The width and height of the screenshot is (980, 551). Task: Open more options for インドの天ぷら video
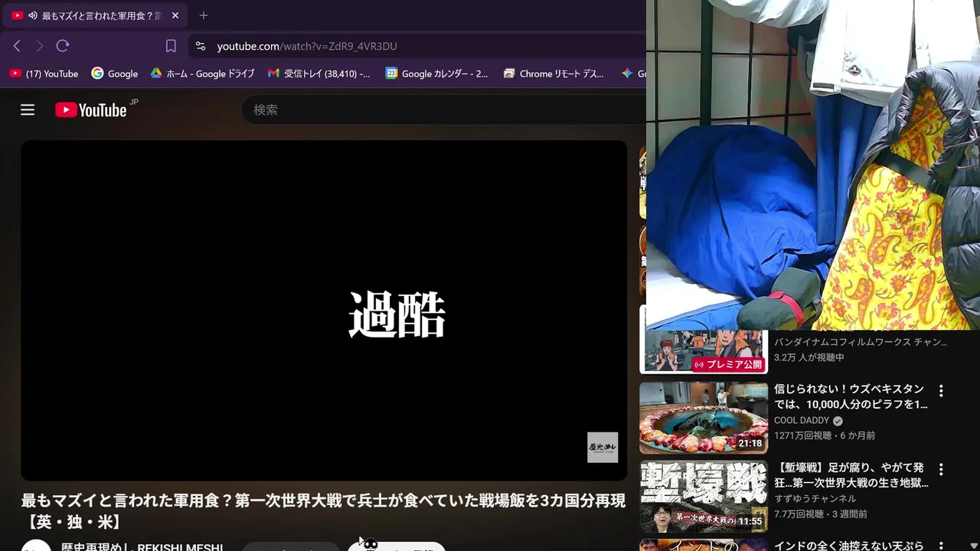pyautogui.click(x=941, y=546)
